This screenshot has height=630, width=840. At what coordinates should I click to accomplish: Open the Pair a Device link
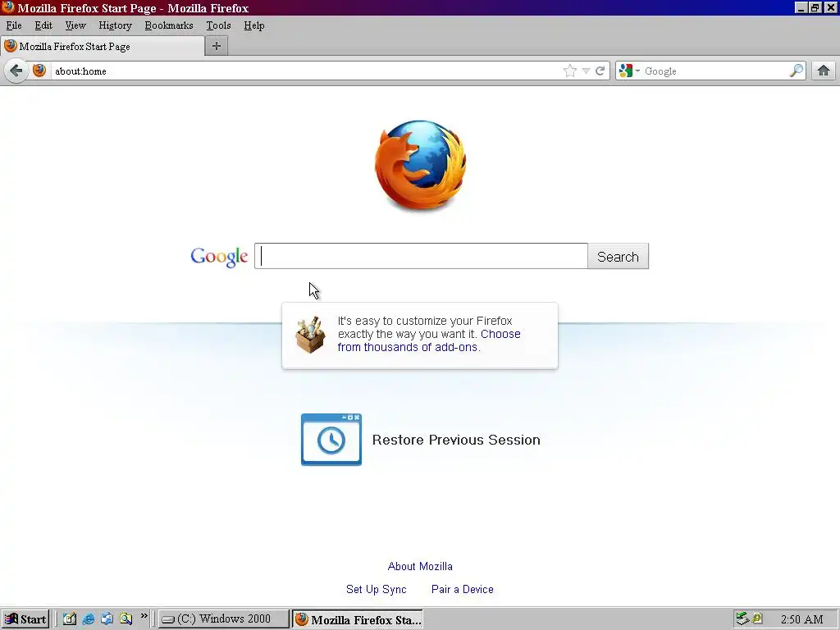[x=463, y=589]
